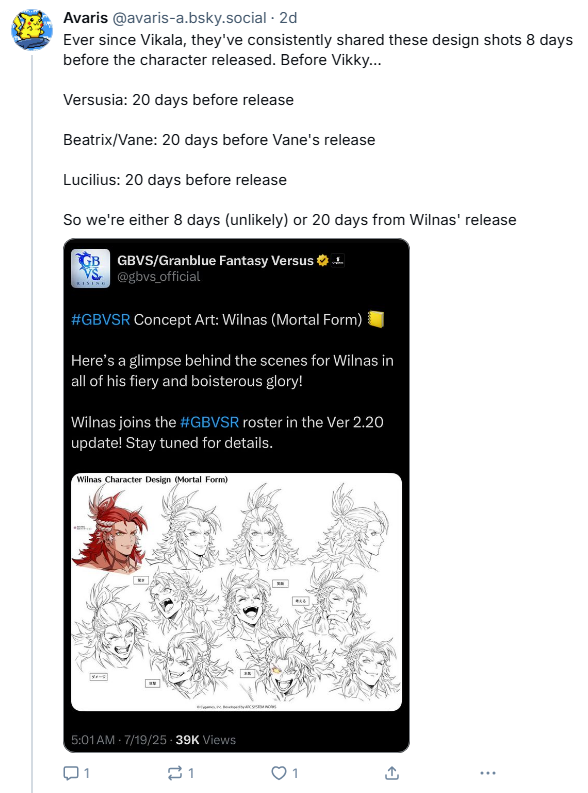Click the gold verified badge icon

323,260
